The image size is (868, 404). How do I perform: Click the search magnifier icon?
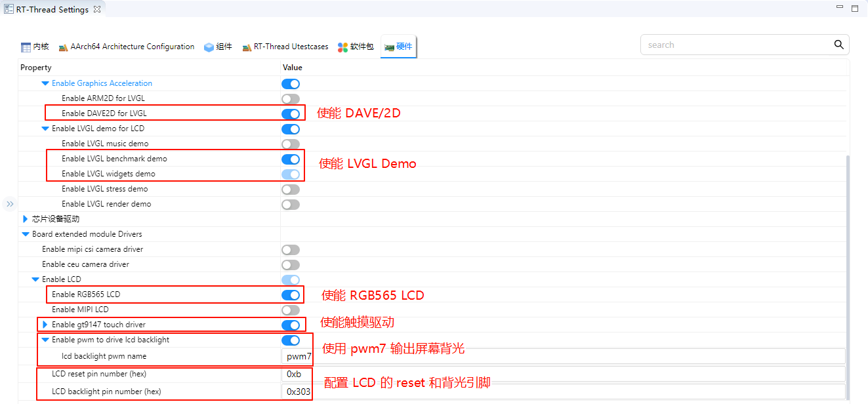click(x=838, y=45)
